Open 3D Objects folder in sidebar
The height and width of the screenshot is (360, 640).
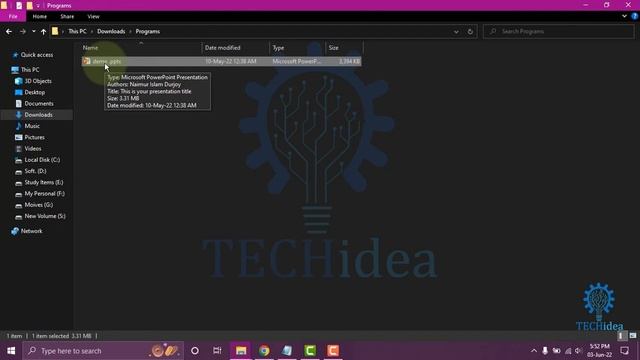[x=38, y=81]
